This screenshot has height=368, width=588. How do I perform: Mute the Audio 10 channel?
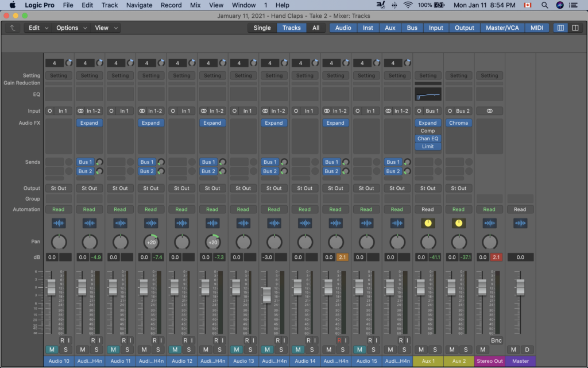[x=52, y=350]
